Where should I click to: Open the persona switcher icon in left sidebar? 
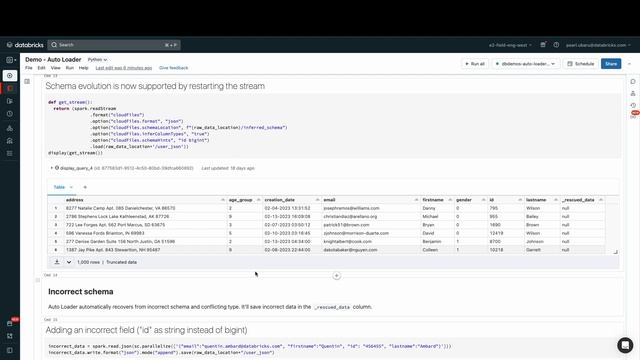click(x=11, y=60)
